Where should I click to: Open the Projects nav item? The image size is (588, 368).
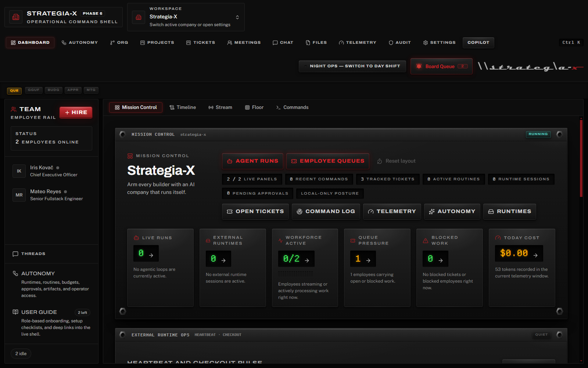(157, 43)
